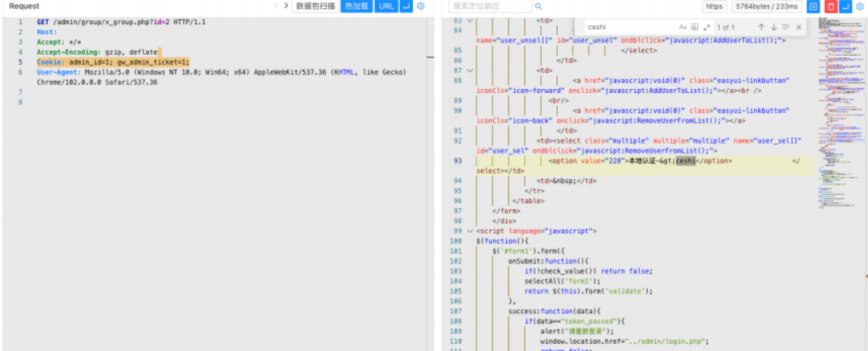Click the https protocol tag
Viewport: 868px width, 351px height.
pyautogui.click(x=714, y=6)
